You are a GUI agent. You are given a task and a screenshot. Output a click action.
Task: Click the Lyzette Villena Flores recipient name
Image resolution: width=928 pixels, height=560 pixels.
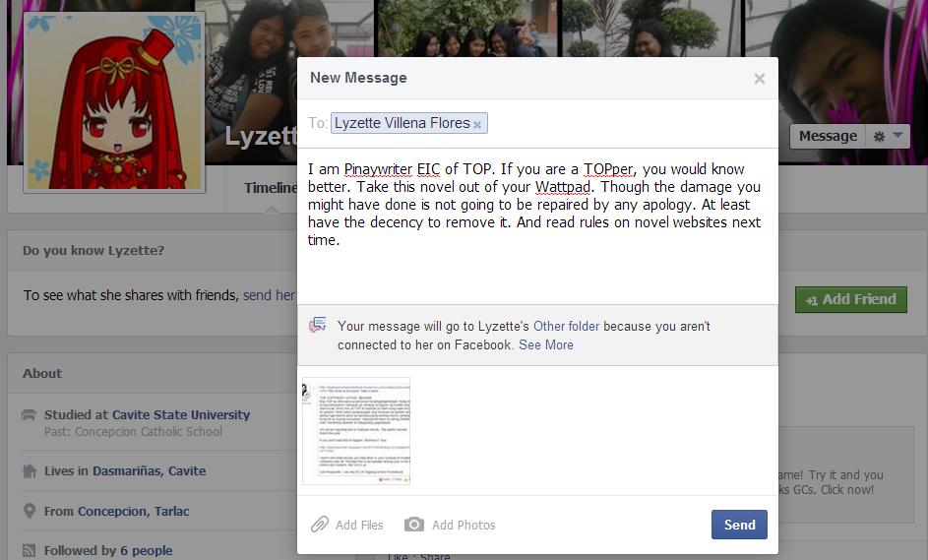[402, 123]
